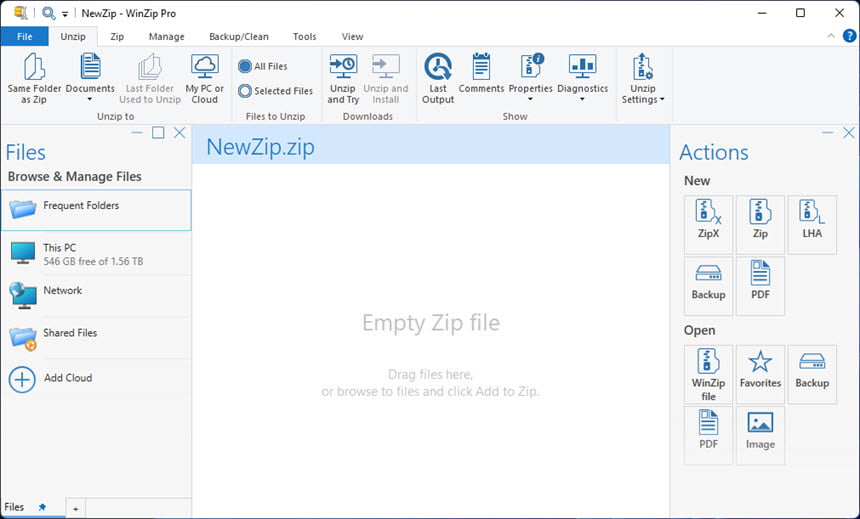The image size is (860, 519).
Task: Expand the Documents dropdown arrow
Action: [90, 100]
